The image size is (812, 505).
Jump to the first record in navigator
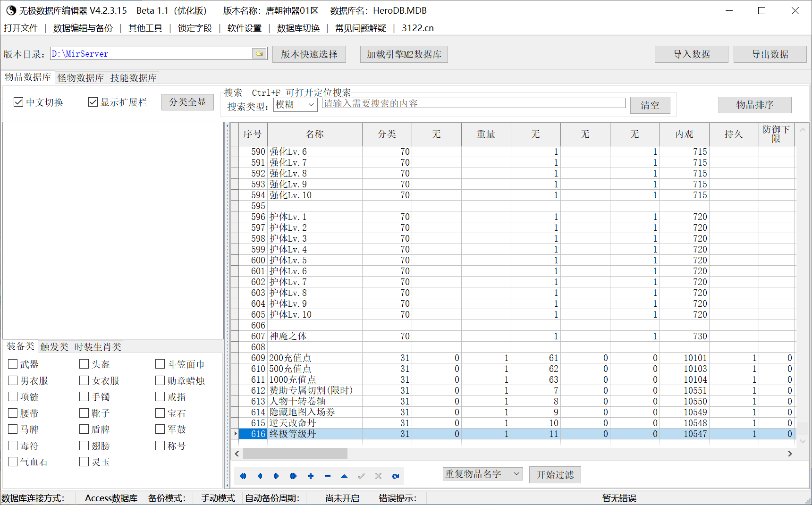(x=243, y=476)
